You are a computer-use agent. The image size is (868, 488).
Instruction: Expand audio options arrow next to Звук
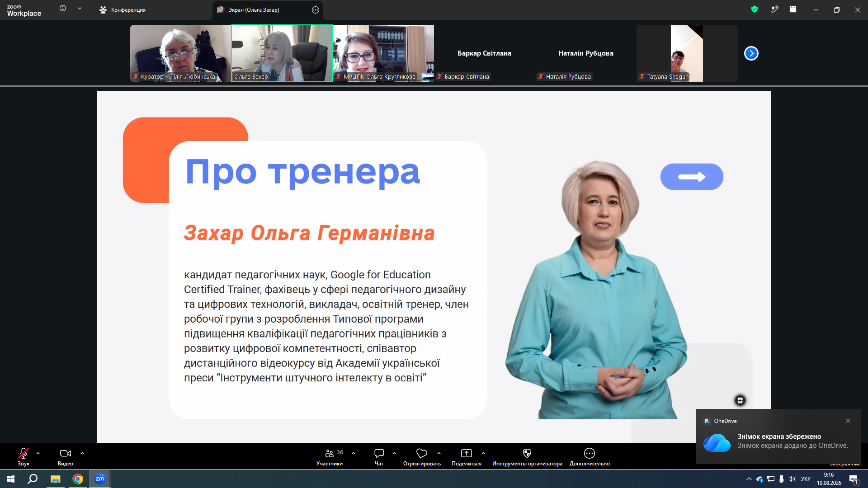38,453
